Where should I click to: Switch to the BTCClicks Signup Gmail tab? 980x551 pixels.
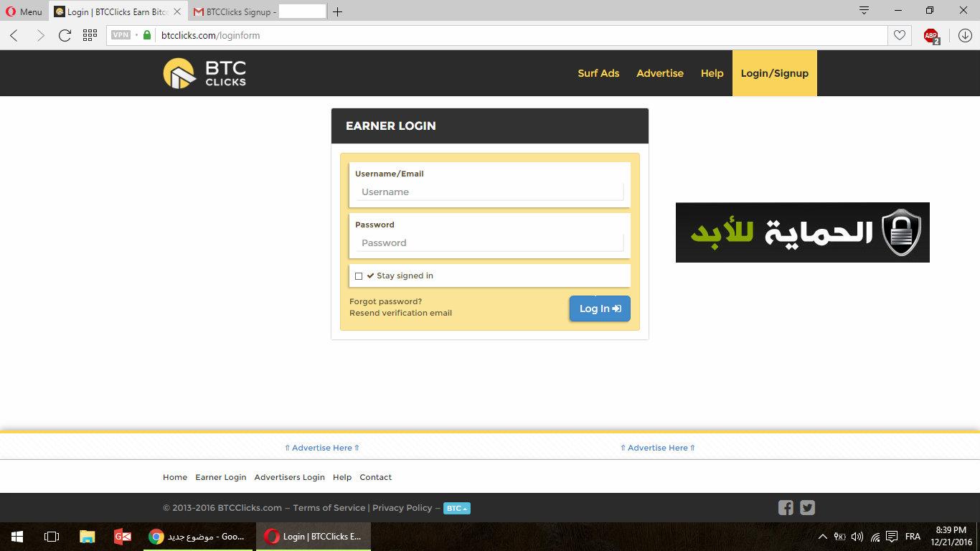(260, 11)
